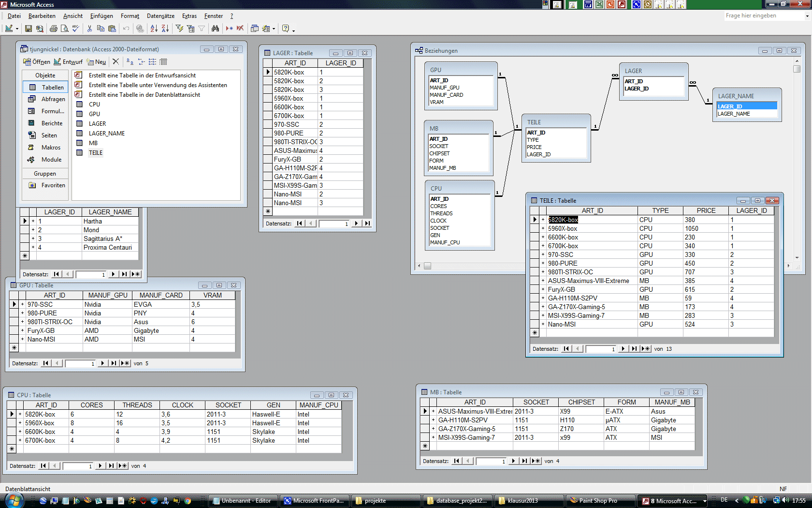Expand subdatasheet of 5960X-box in TEILE table
The image size is (812, 508).
(543, 228)
